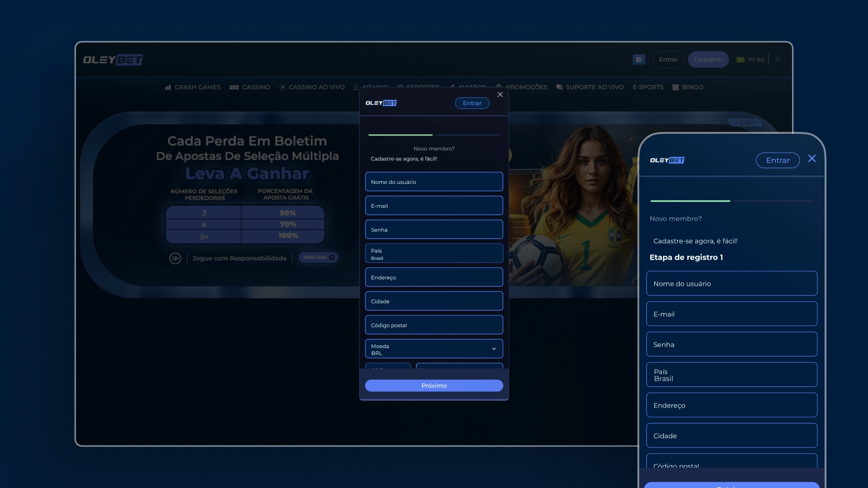Close the registration popup with the X
Screen dimensions: 868x488
[x=500, y=94]
